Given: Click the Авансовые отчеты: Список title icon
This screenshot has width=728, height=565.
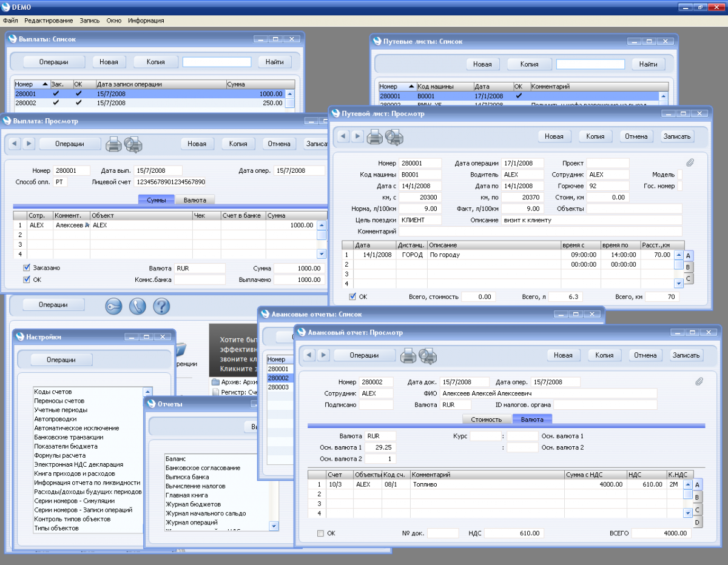Looking at the screenshot, I should click(265, 314).
